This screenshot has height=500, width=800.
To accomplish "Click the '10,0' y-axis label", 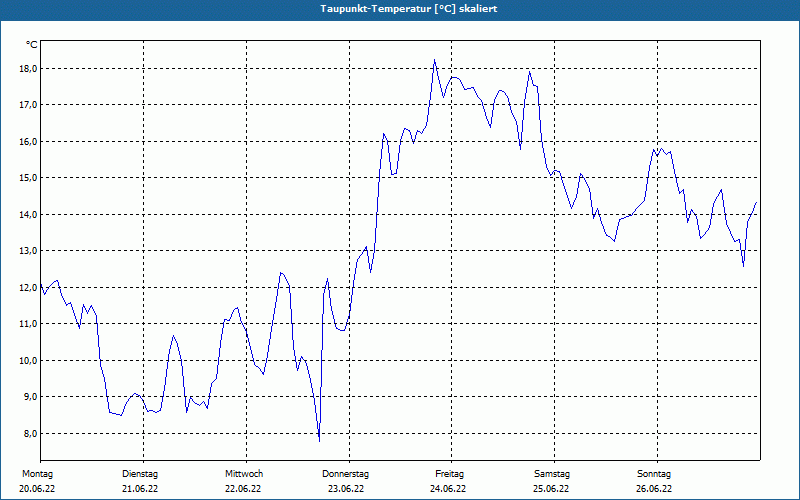I will 28,360.
